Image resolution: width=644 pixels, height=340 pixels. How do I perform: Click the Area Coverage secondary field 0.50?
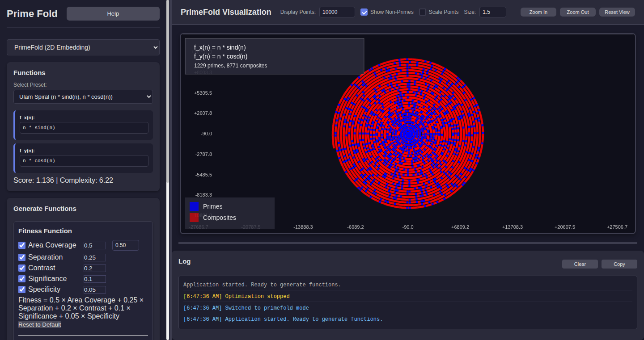point(126,245)
